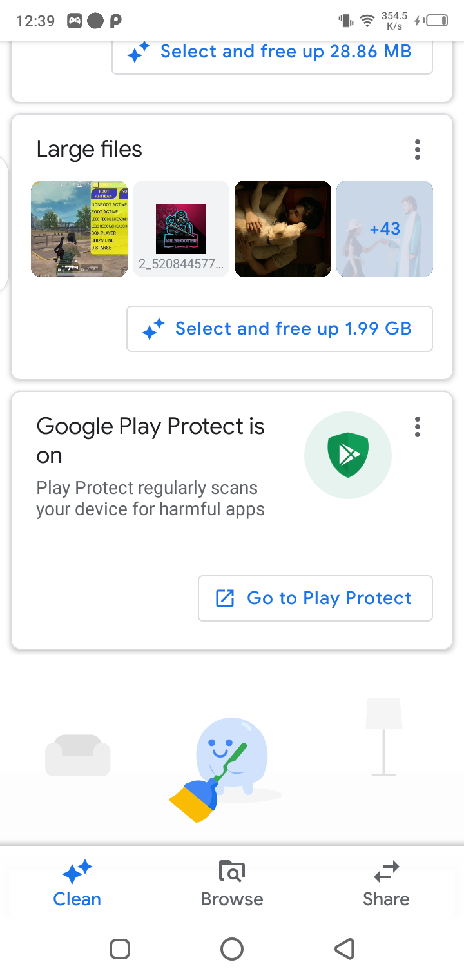Tap the gamepad notification icon
Viewport: 464px width, 980px height.
coord(75,21)
